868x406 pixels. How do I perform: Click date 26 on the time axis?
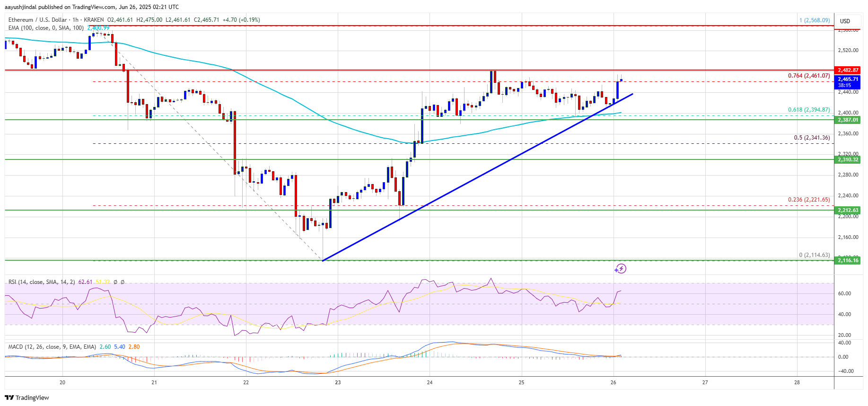pyautogui.click(x=613, y=382)
